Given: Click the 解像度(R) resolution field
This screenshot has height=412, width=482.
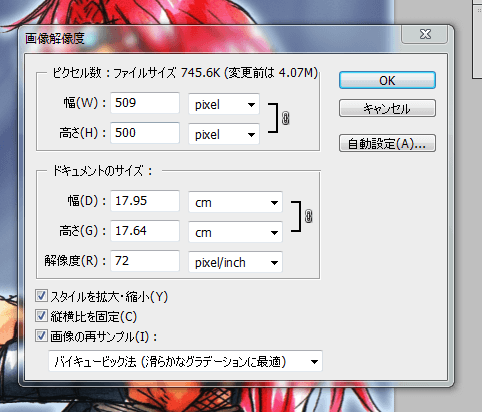Looking at the screenshot, I should click(145, 261).
